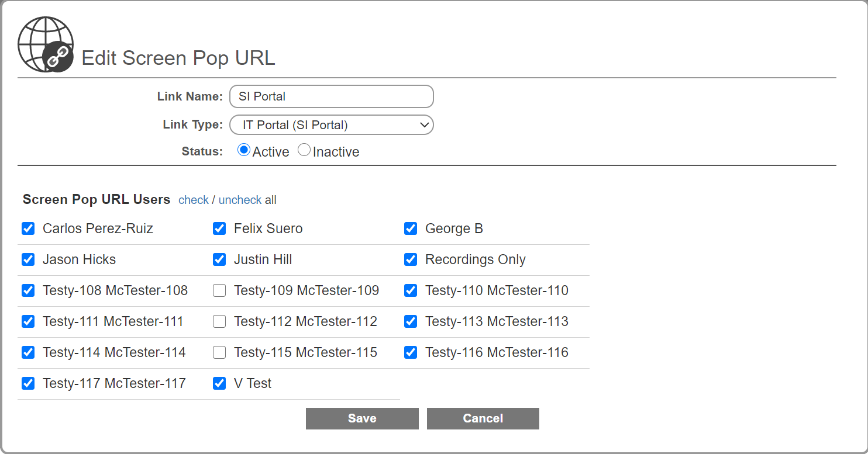Viewport: 868px width, 454px height.
Task: Click the 'Edit Screen Pop URL' heading
Action: 178,58
